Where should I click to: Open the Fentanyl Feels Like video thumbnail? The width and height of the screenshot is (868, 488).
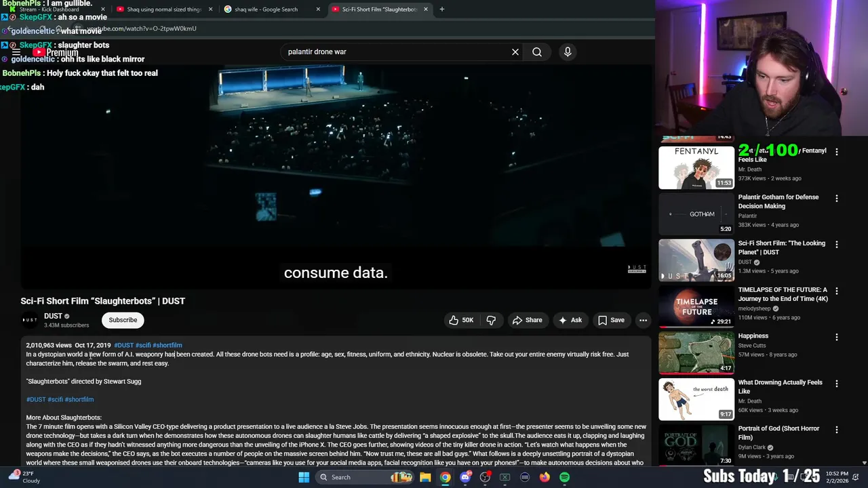tap(696, 167)
